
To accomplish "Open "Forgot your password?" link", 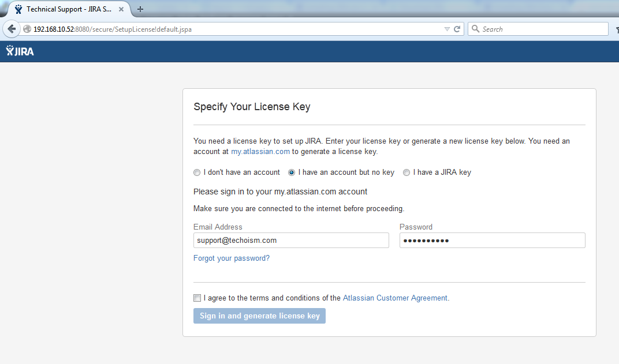I will (x=232, y=258).
